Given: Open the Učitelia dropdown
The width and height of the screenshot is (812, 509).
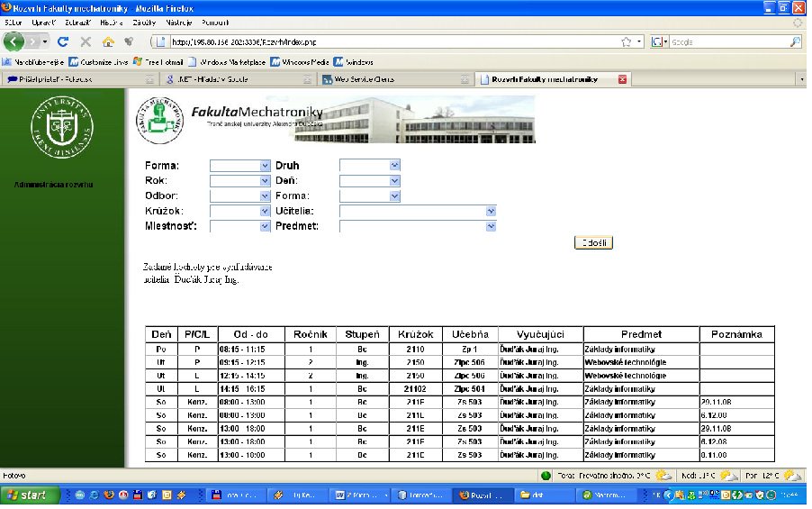Looking at the screenshot, I should (418, 211).
